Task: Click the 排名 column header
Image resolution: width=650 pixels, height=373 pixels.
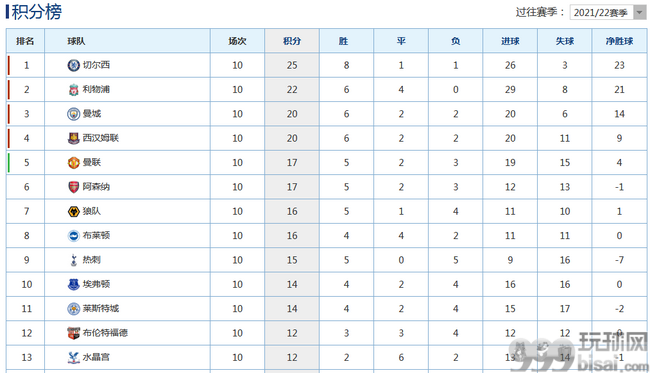Action: coord(25,41)
